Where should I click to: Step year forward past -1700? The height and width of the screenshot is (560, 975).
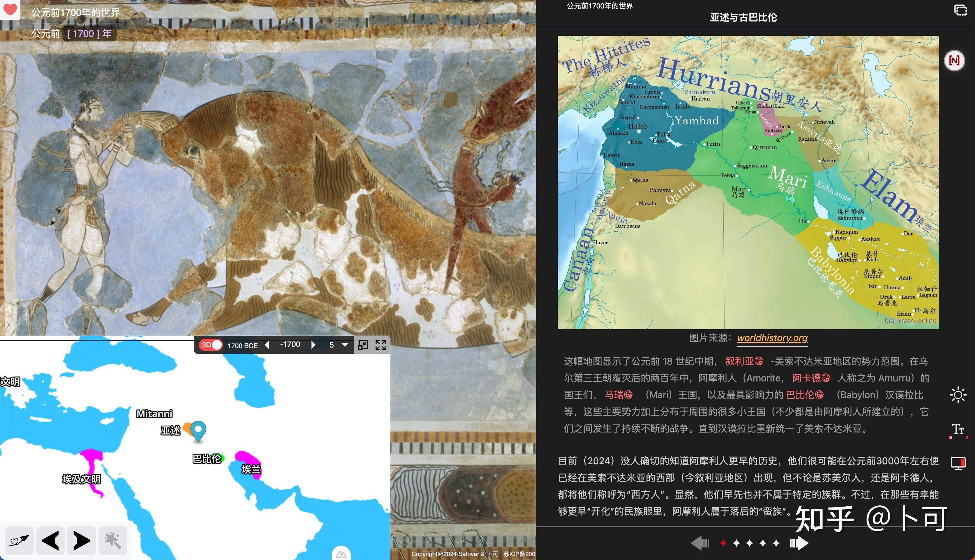(313, 345)
